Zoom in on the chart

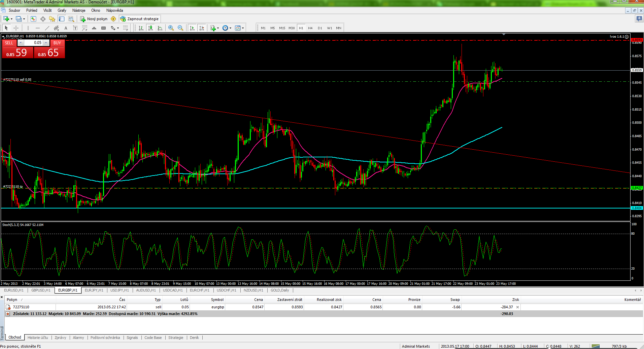point(171,28)
